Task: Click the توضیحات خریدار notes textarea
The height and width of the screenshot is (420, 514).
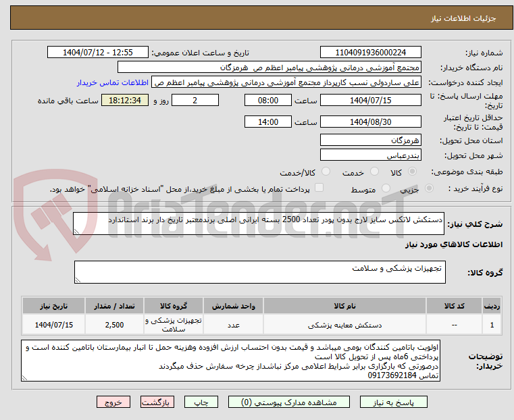Action: coord(230,361)
